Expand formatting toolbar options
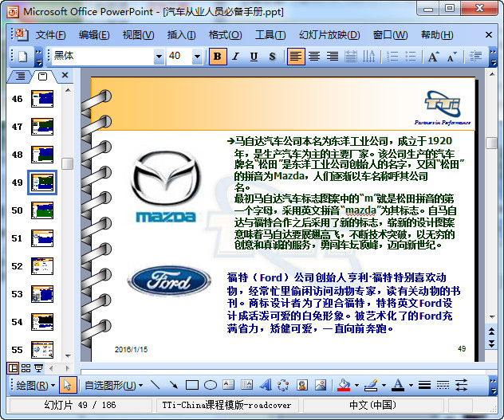This screenshot has height=420, width=504. pyautogui.click(x=493, y=57)
